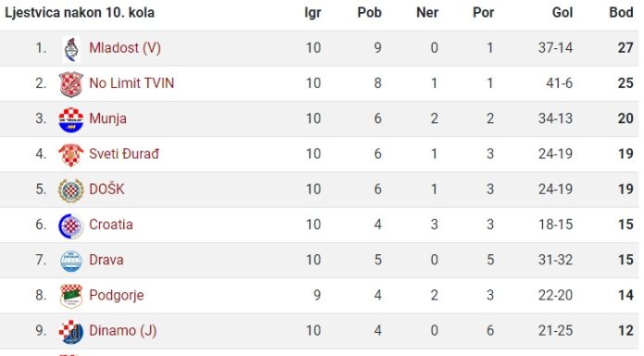This screenshot has width=644, height=356.
Task: Open the Dinamo (J) team link
Action: (x=123, y=330)
